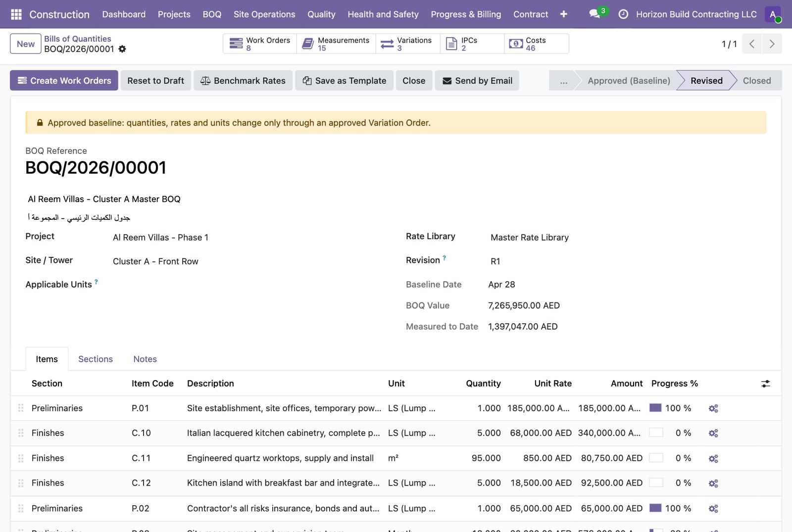Select Approved (Baseline) status stage
This screenshot has width=792, height=532.
629,81
